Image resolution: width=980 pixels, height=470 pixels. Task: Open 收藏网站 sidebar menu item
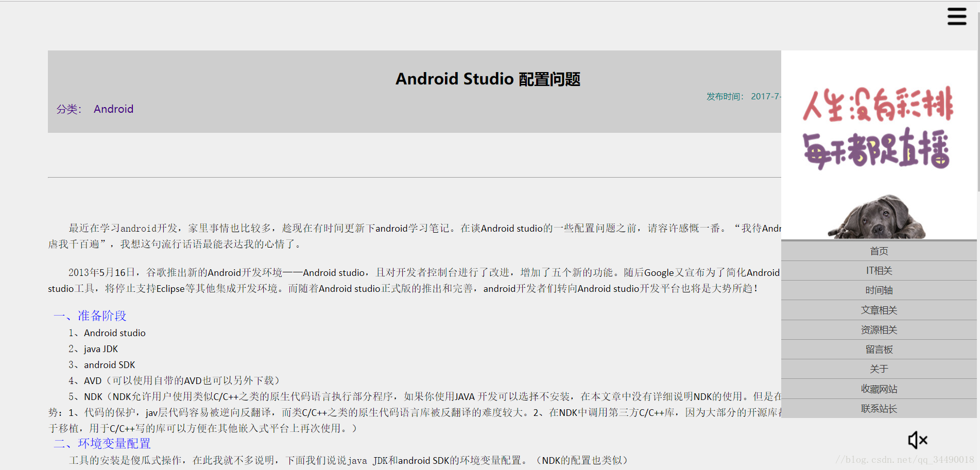(879, 389)
